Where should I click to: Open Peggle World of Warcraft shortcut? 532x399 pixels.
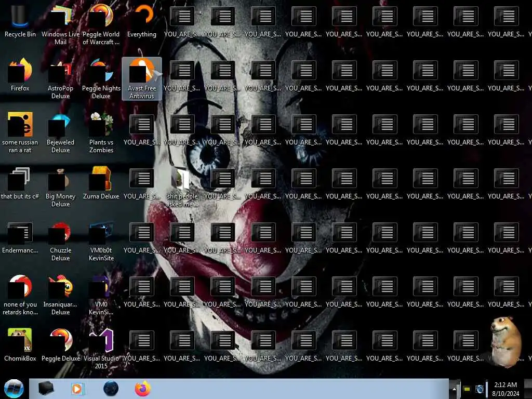(x=101, y=25)
